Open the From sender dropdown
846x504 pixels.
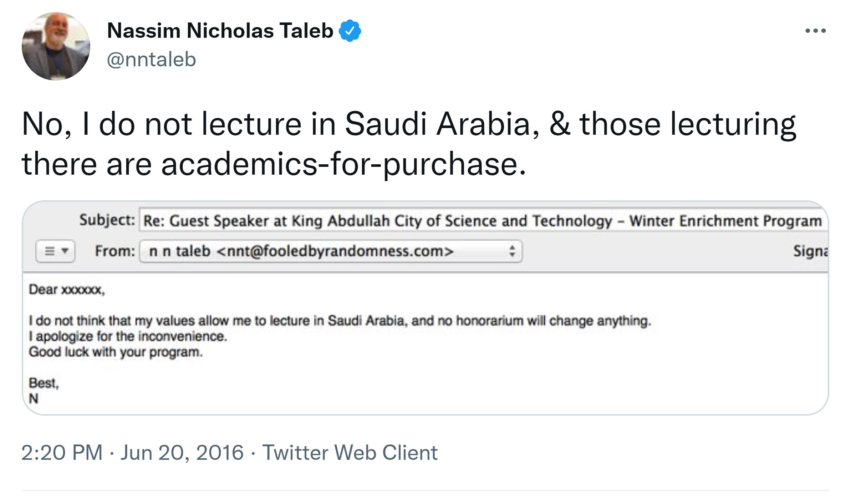coord(330,251)
